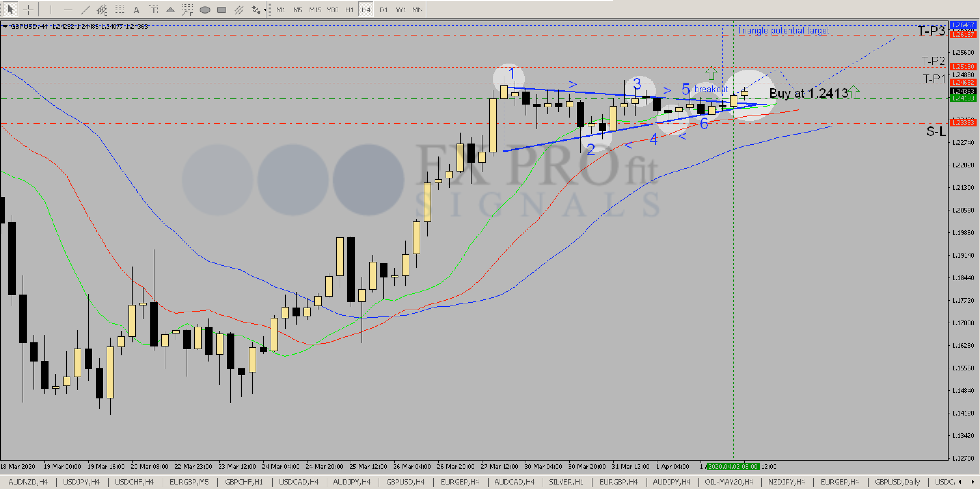The image size is (980, 490).
Task: Select the crosshair tool
Action: pyautogui.click(x=28, y=10)
